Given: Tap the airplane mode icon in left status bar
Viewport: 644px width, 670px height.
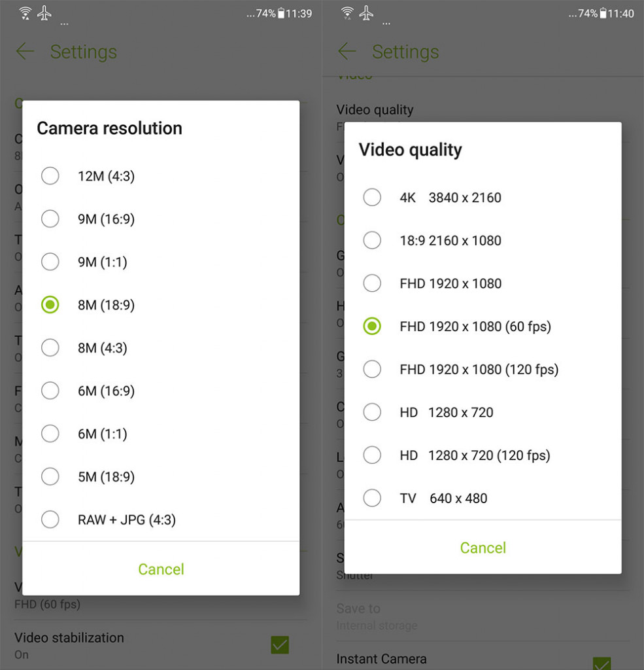Looking at the screenshot, I should click(44, 13).
